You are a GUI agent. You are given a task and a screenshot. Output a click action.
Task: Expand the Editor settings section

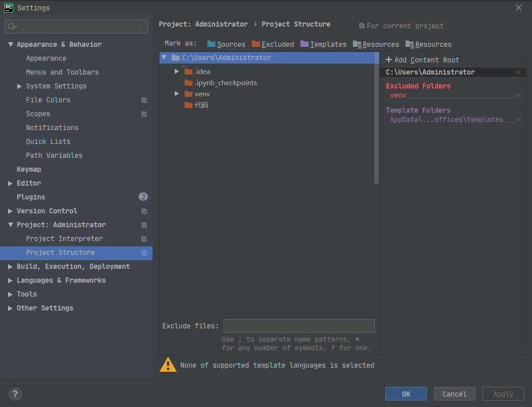pyautogui.click(x=10, y=183)
